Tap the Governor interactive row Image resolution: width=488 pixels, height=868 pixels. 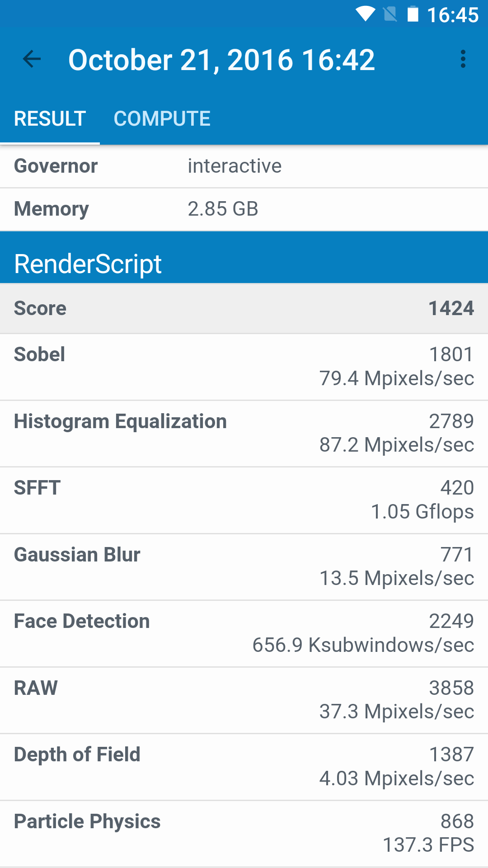244,166
